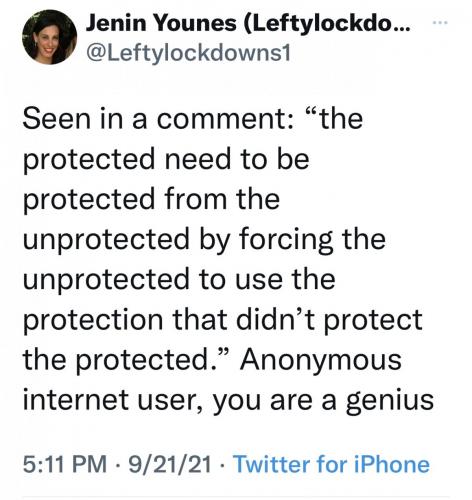Click the line 'protected from the'
Image resolution: width=472 pixels, height=500 pixels.
click(x=151, y=201)
